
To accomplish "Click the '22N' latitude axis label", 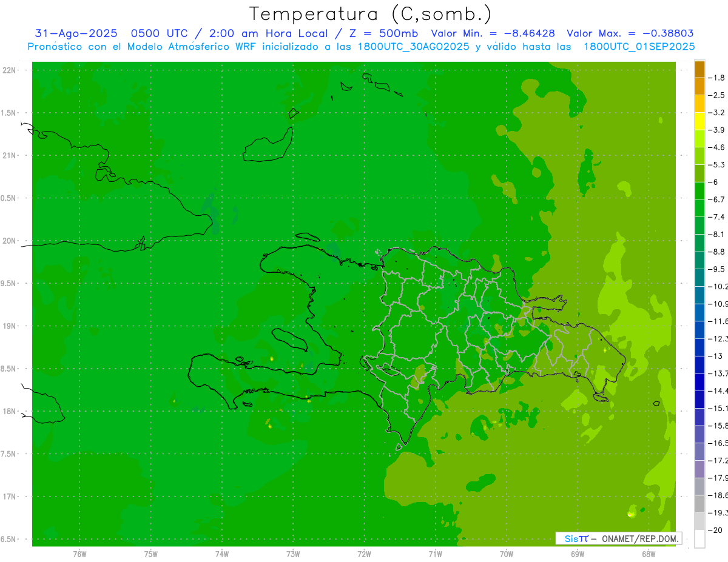I will click(x=10, y=70).
